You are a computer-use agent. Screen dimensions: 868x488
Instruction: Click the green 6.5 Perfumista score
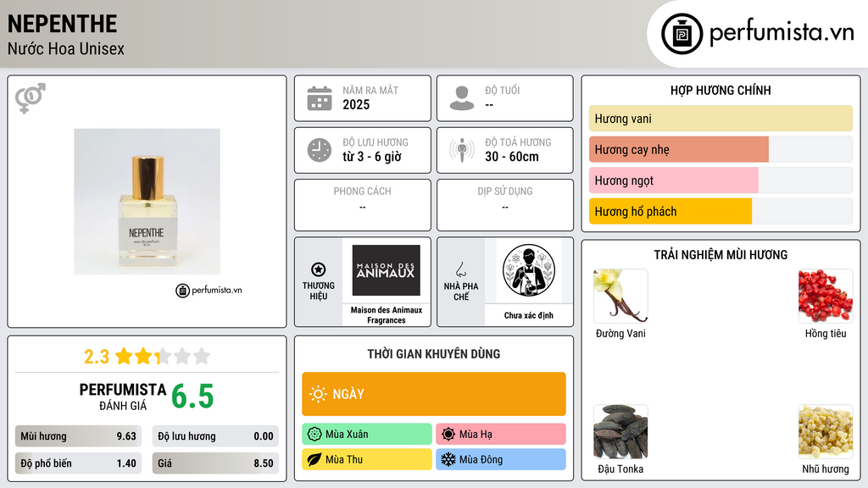(192, 396)
